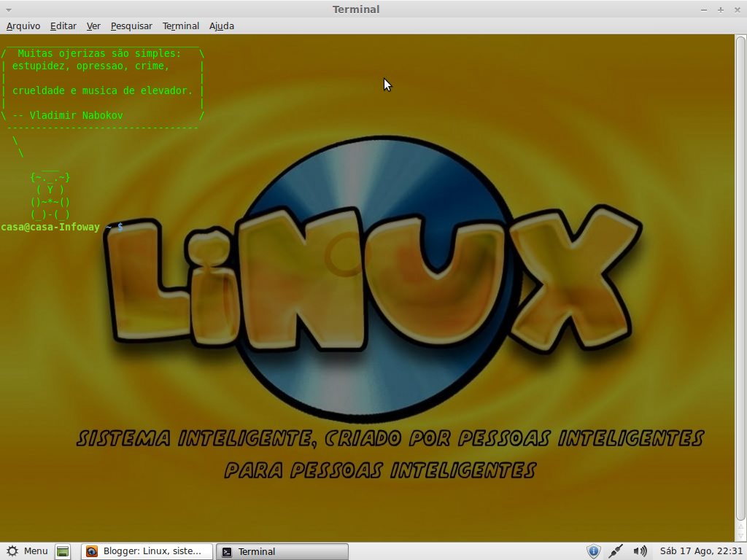Open the Arquivo menu
This screenshot has height=560, width=747.
pos(23,26)
